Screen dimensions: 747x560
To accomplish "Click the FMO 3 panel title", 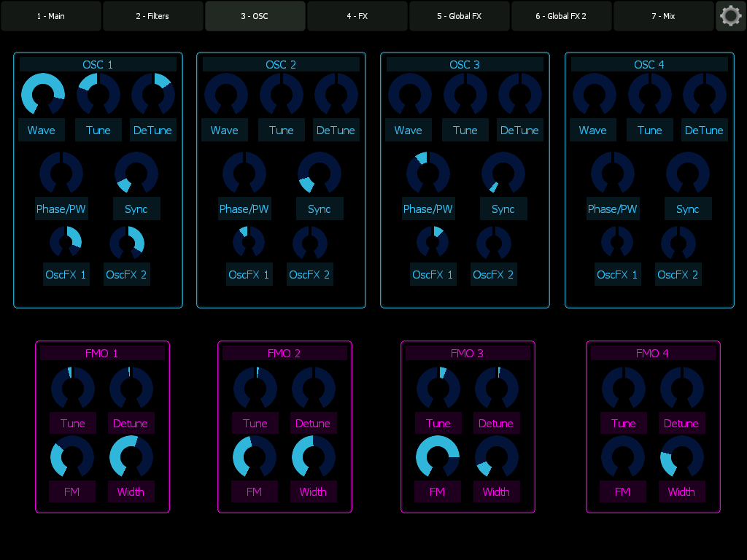I will pos(468,353).
